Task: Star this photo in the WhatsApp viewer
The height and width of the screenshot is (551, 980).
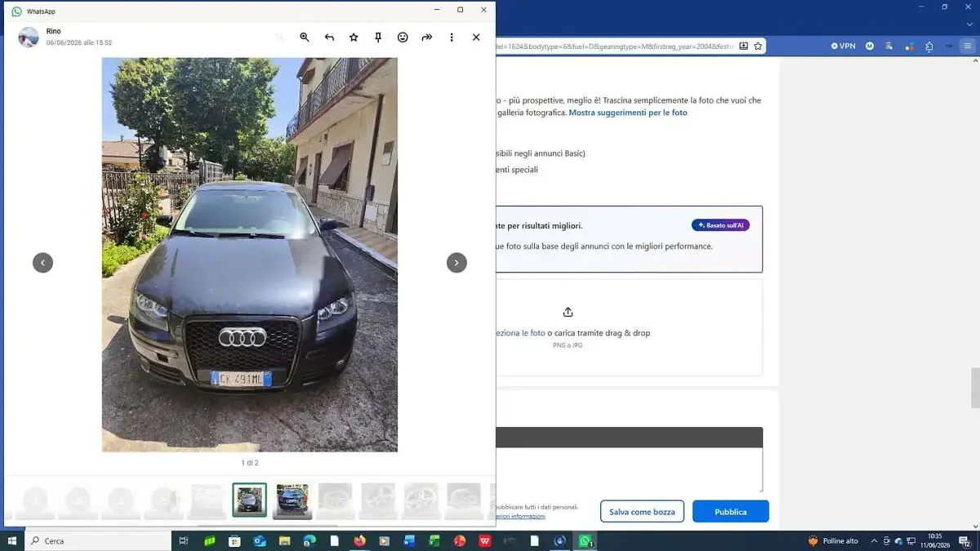Action: point(354,38)
